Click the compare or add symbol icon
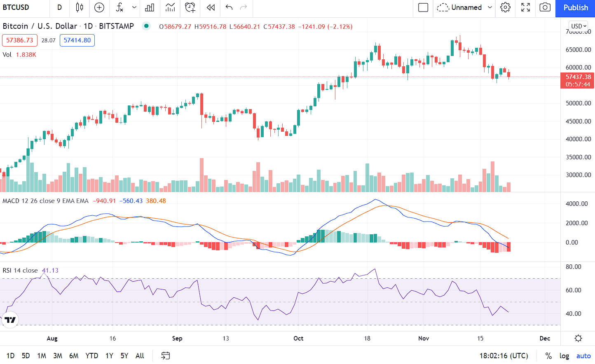This screenshot has width=595, height=364. [99, 7]
